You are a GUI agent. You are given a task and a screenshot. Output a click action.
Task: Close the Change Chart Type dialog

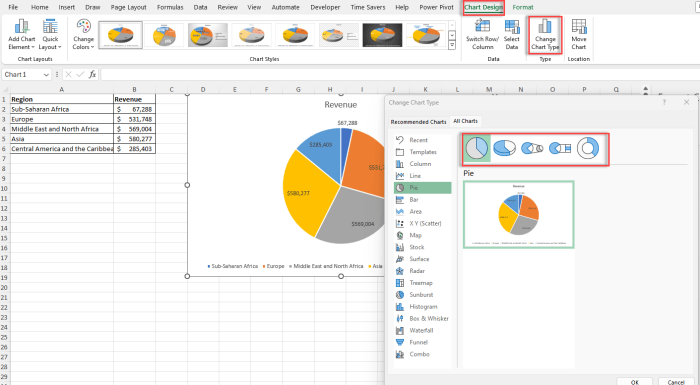click(687, 102)
